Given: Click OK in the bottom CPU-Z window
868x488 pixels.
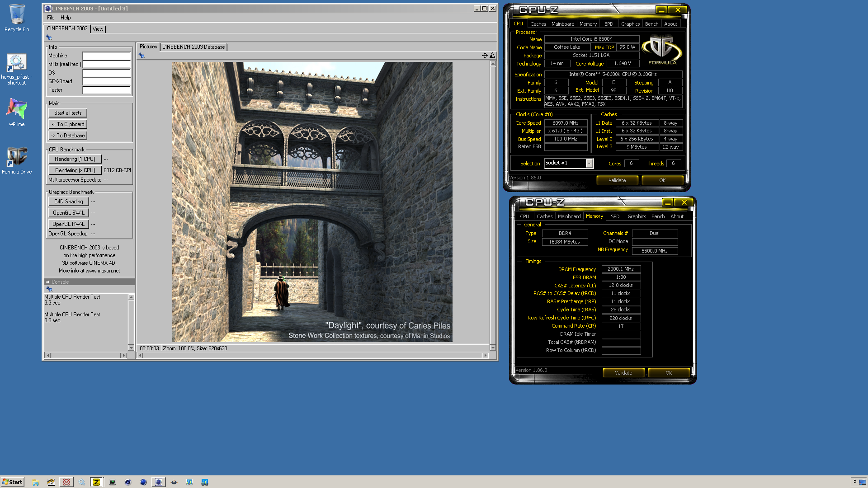Looking at the screenshot, I should click(669, 373).
